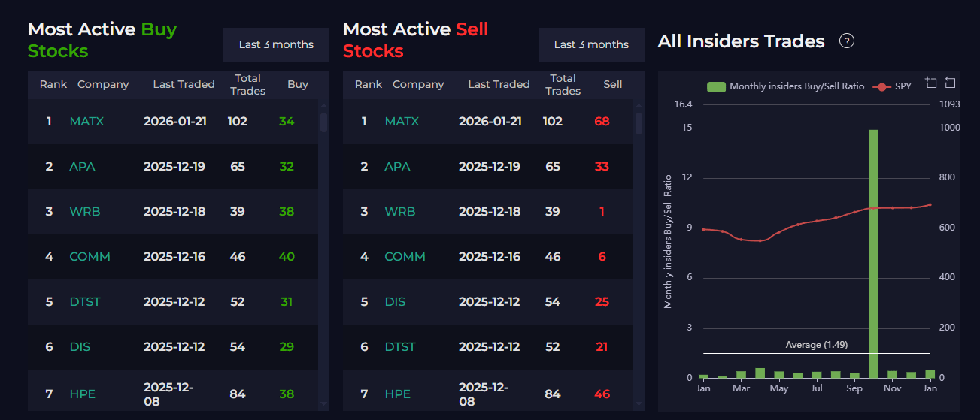Reset chart zoom with the restore icon
The width and height of the screenshot is (980, 420).
[x=950, y=83]
